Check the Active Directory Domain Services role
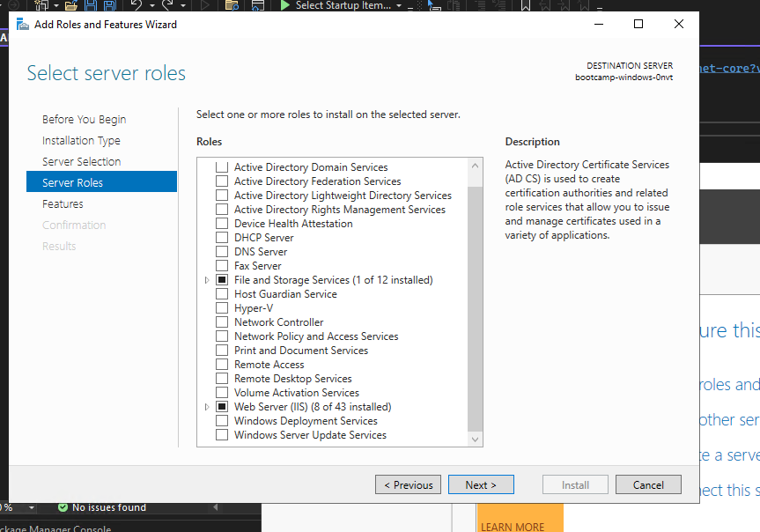 point(222,167)
